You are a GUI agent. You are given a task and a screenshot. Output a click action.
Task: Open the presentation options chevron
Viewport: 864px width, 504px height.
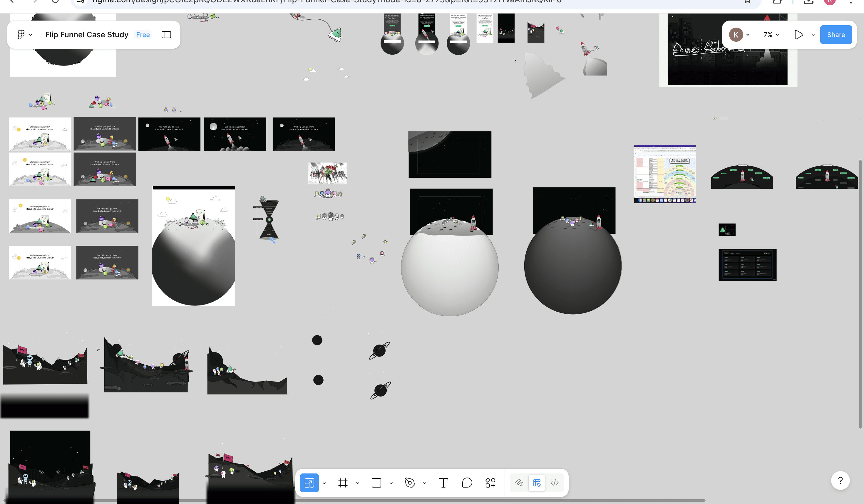coord(813,35)
